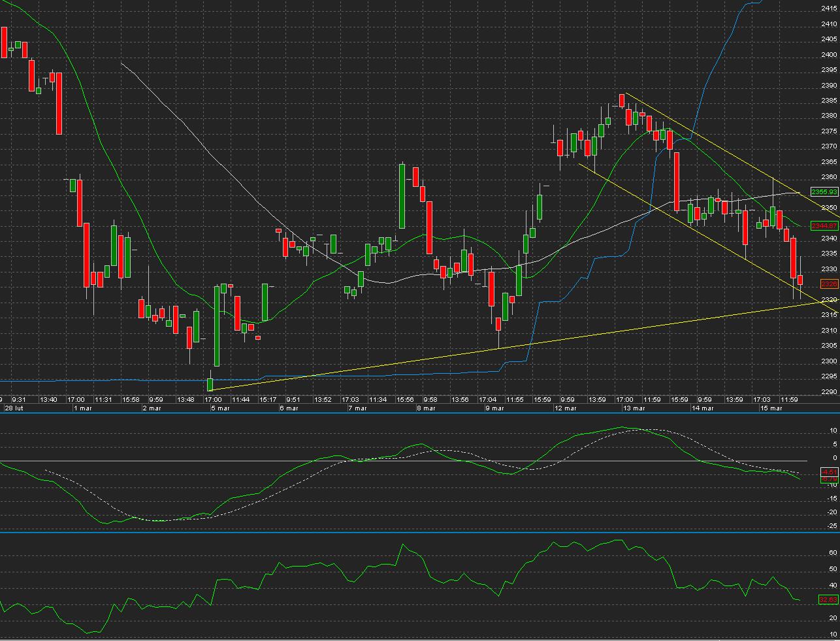
Task: Select the 7 mar date marker
Action: (x=357, y=408)
